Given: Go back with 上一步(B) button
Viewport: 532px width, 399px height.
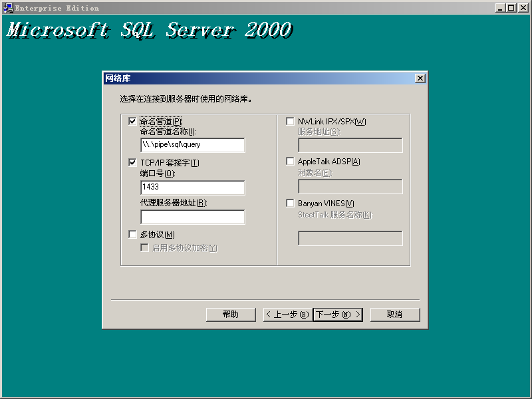Looking at the screenshot, I should tap(288, 315).
